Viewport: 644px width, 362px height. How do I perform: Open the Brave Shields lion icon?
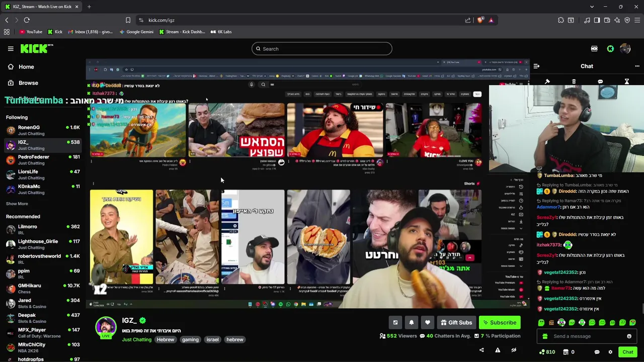pos(480,20)
